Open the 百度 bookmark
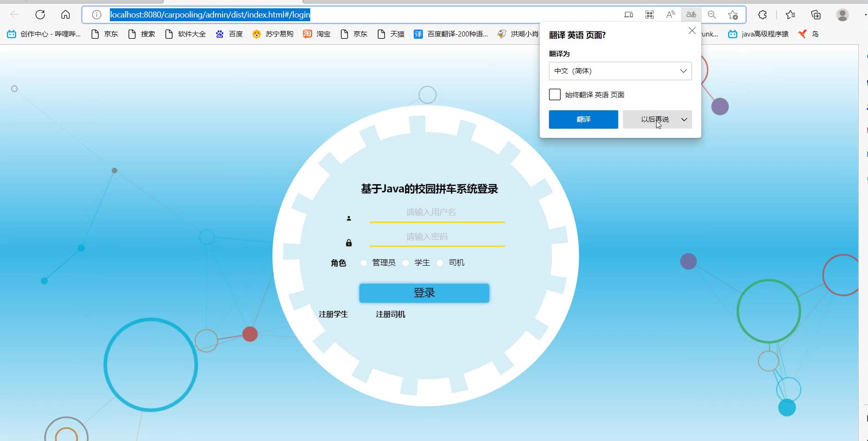 point(229,34)
